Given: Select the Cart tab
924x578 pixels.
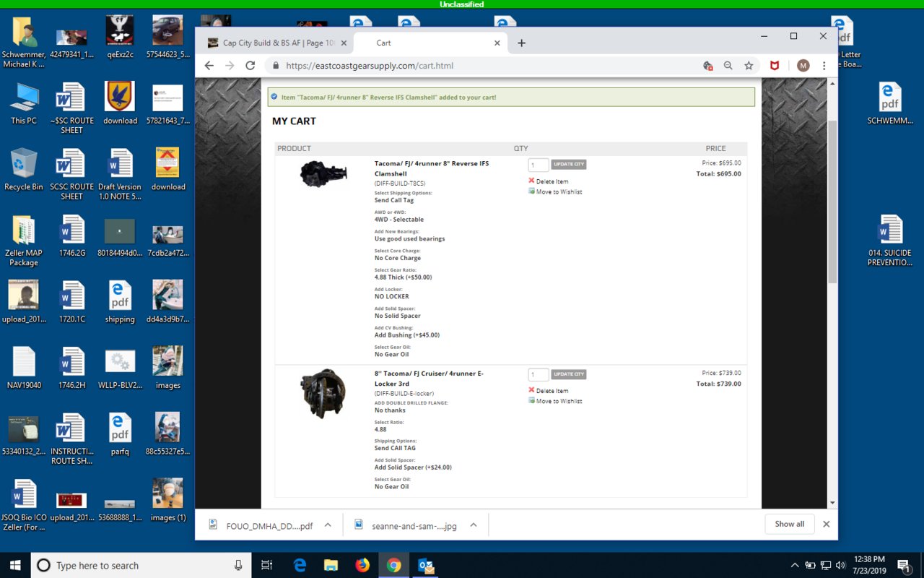Looking at the screenshot, I should [430, 43].
